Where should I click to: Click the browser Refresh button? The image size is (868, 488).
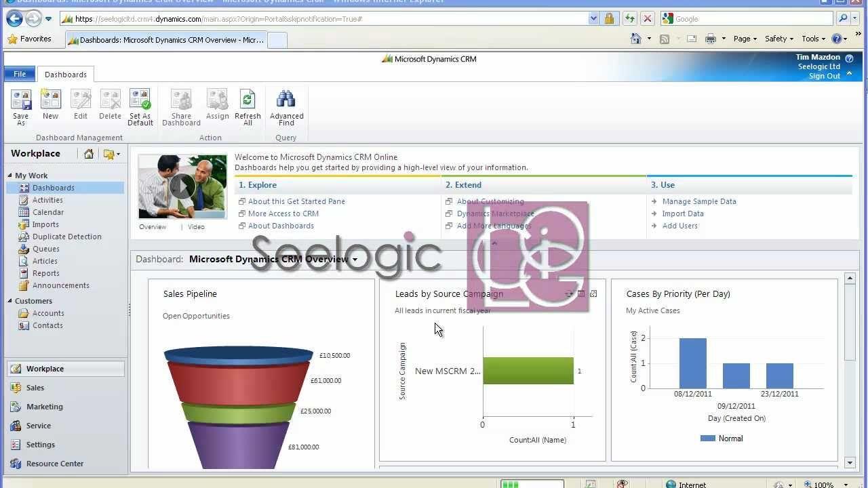tap(630, 19)
